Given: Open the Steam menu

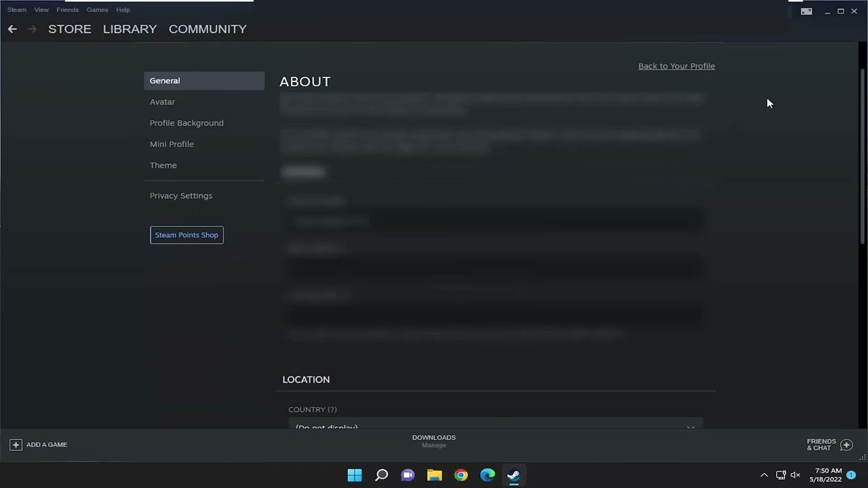Looking at the screenshot, I should [17, 9].
